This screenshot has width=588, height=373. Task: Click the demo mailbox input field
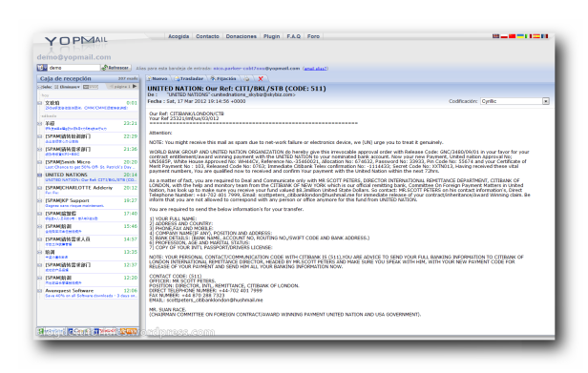73,68
